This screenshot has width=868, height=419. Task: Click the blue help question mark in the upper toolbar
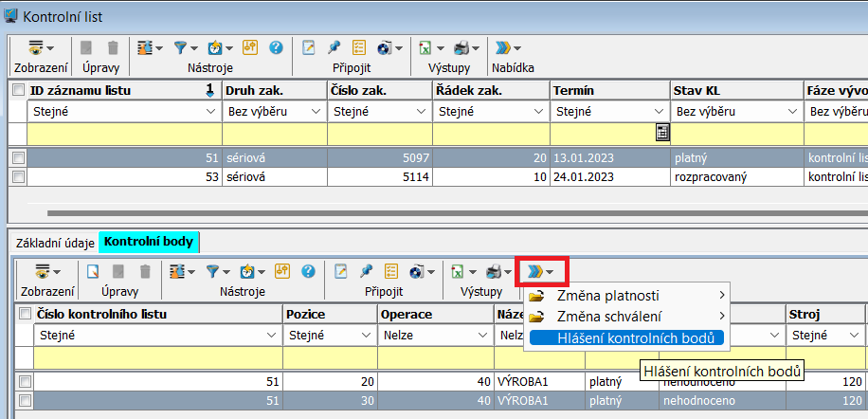(x=276, y=47)
